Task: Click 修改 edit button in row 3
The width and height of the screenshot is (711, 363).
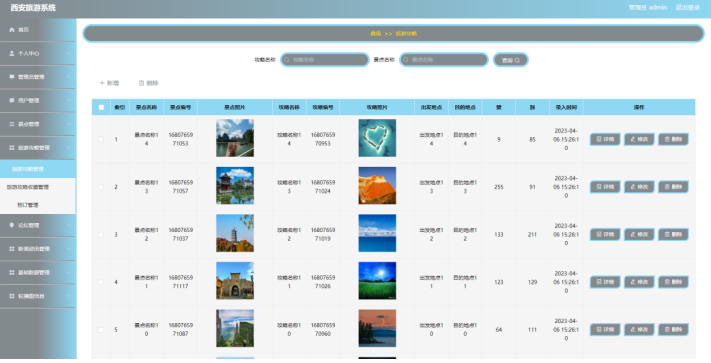Action: [x=639, y=234]
